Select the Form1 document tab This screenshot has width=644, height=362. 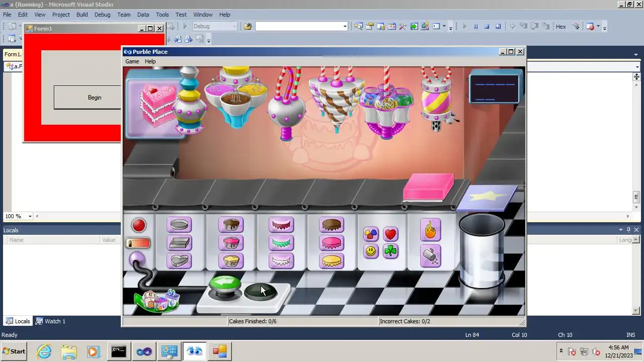(x=13, y=54)
